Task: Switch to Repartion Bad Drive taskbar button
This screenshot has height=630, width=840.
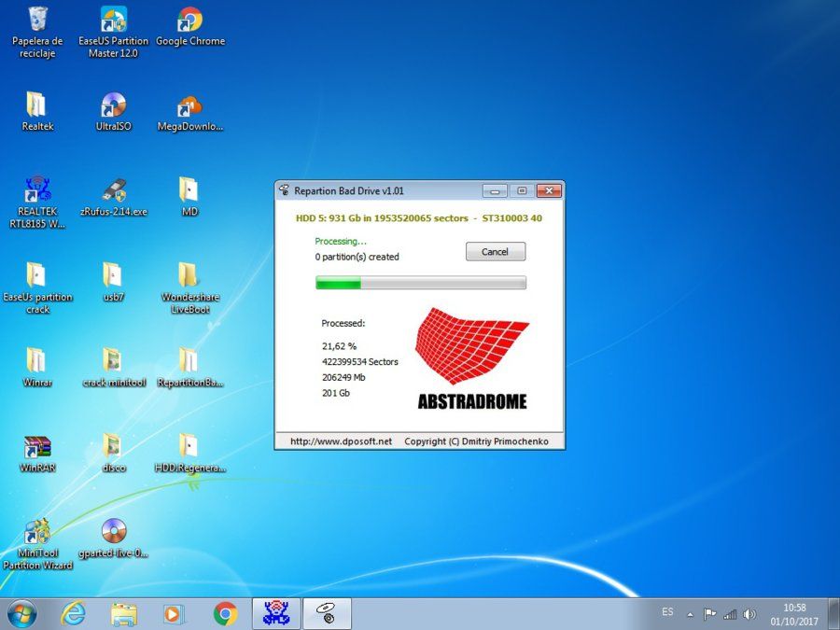Action: (328, 614)
